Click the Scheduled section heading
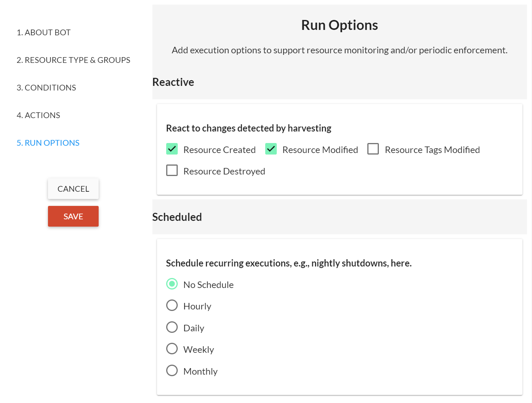The height and width of the screenshot is (403, 532). (x=177, y=217)
